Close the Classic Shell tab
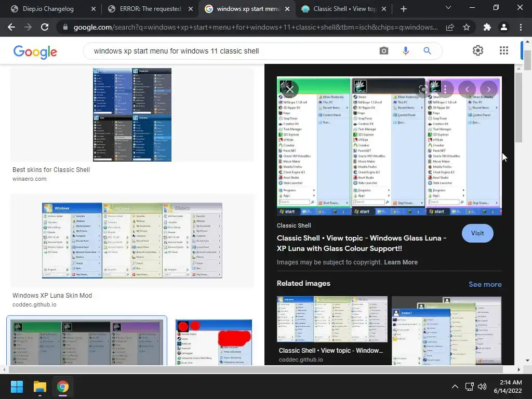Image resolution: width=532 pixels, height=399 pixels. pos(384,9)
